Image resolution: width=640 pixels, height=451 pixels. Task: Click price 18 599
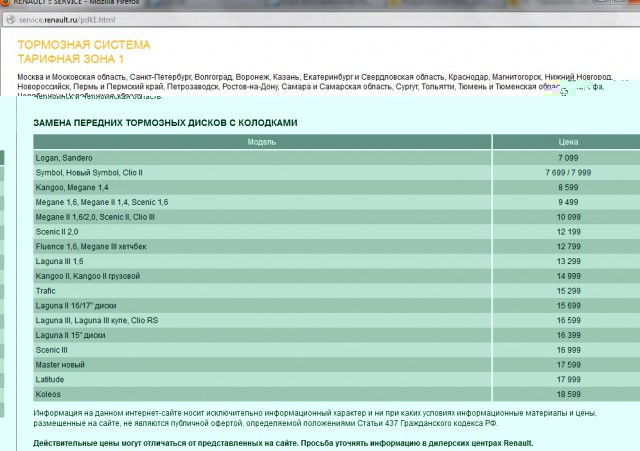click(x=569, y=394)
